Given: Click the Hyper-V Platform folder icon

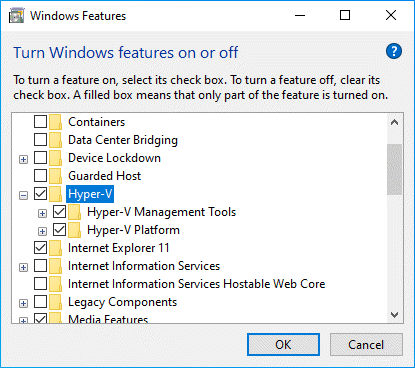Looking at the screenshot, I should [x=74, y=230].
